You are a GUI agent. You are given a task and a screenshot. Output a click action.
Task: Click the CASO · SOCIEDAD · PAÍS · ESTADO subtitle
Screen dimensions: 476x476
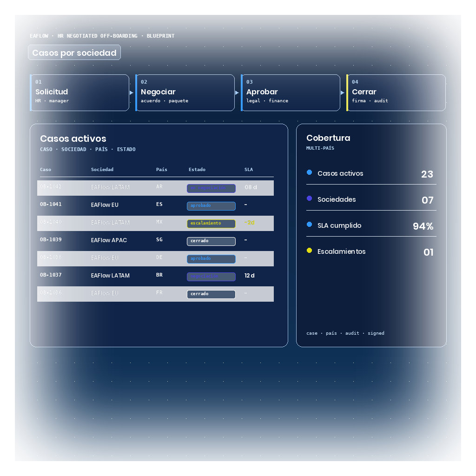88,149
